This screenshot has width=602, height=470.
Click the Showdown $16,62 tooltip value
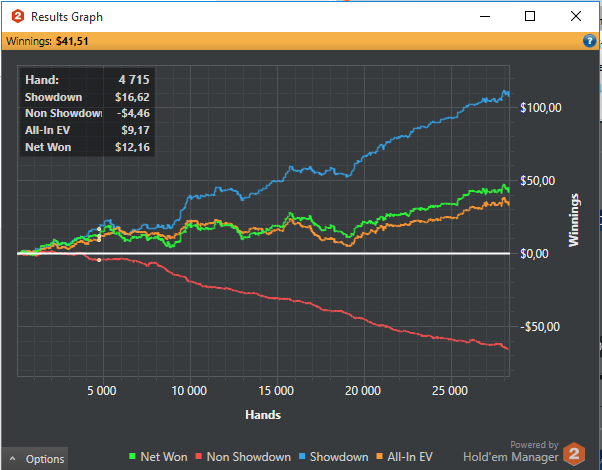coord(132,97)
